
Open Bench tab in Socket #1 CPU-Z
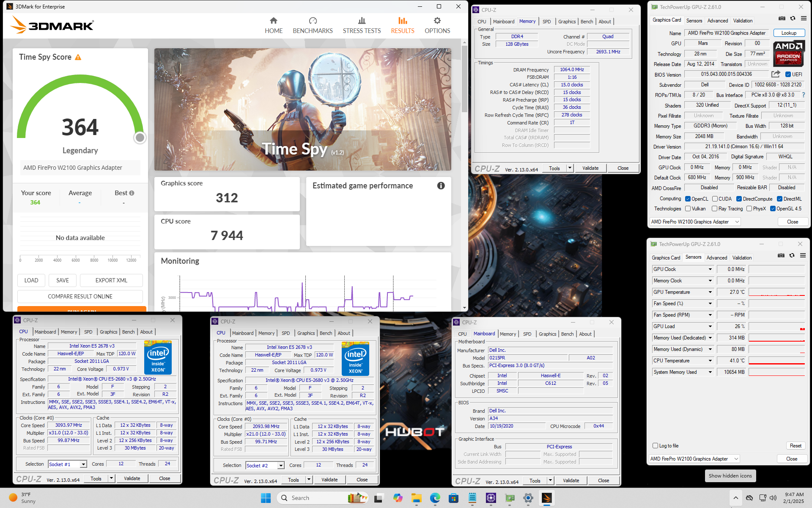click(x=128, y=332)
